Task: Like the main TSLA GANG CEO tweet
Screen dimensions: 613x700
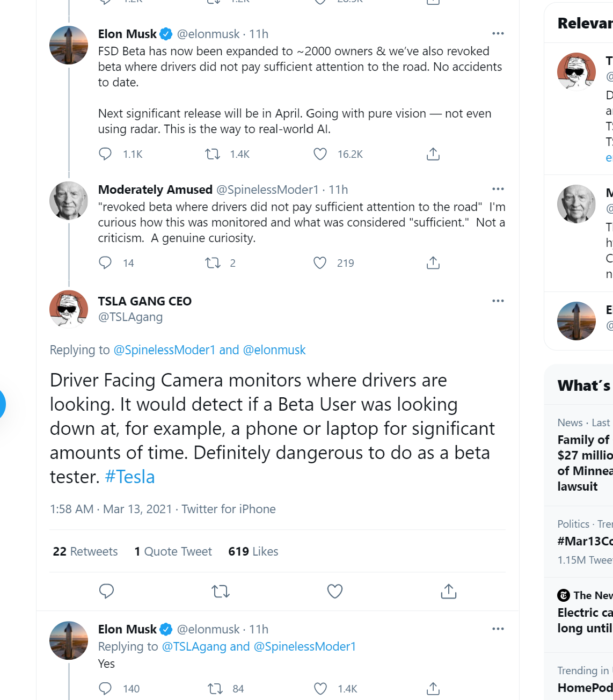Action: (335, 592)
